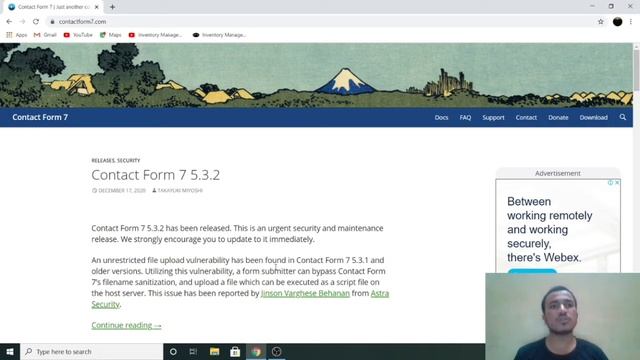
Task: Click the RELEASES category link
Action: [103, 160]
